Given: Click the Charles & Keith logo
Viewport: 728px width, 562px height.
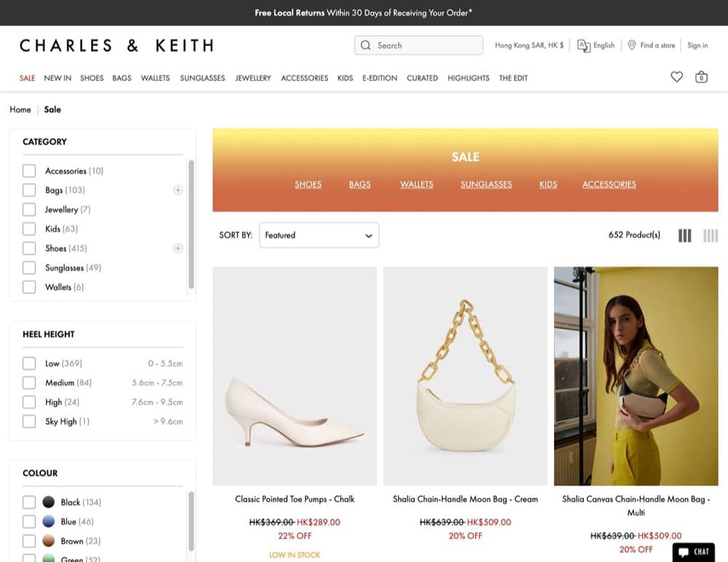Looking at the screenshot, I should pos(116,46).
